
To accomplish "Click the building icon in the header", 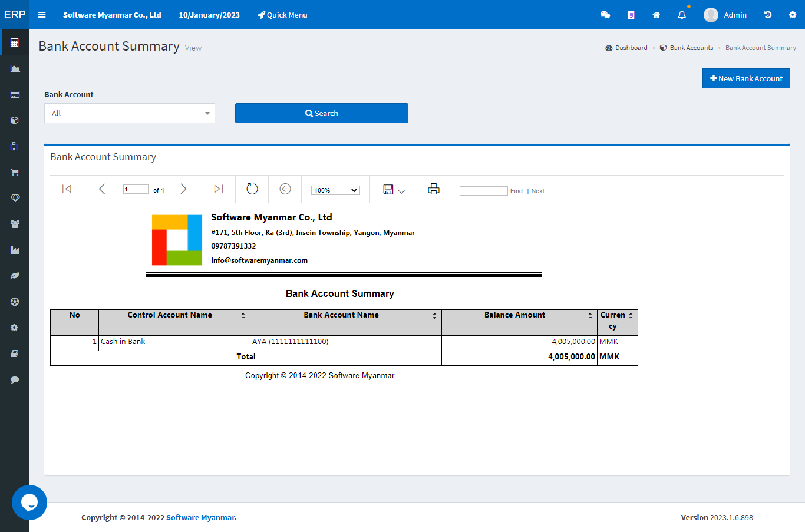I will click(x=631, y=15).
